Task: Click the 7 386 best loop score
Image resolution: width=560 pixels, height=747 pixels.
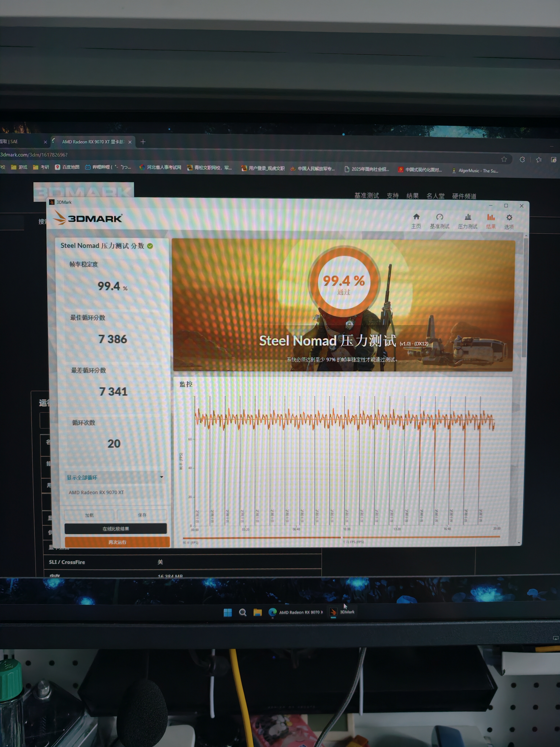Action: [x=113, y=339]
